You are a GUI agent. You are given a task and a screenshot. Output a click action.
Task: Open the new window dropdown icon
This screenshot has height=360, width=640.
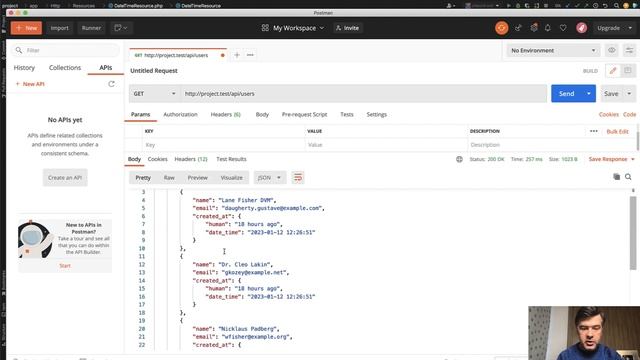tap(121, 28)
